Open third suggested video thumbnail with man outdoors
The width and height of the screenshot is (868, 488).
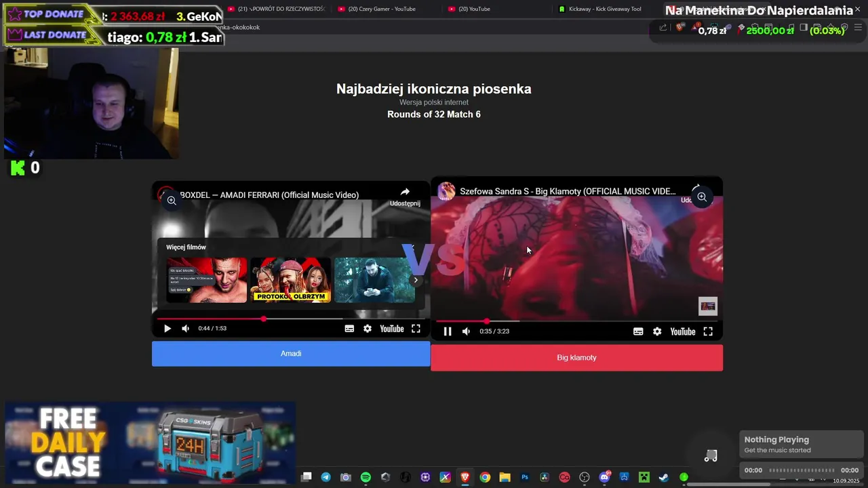tap(375, 280)
